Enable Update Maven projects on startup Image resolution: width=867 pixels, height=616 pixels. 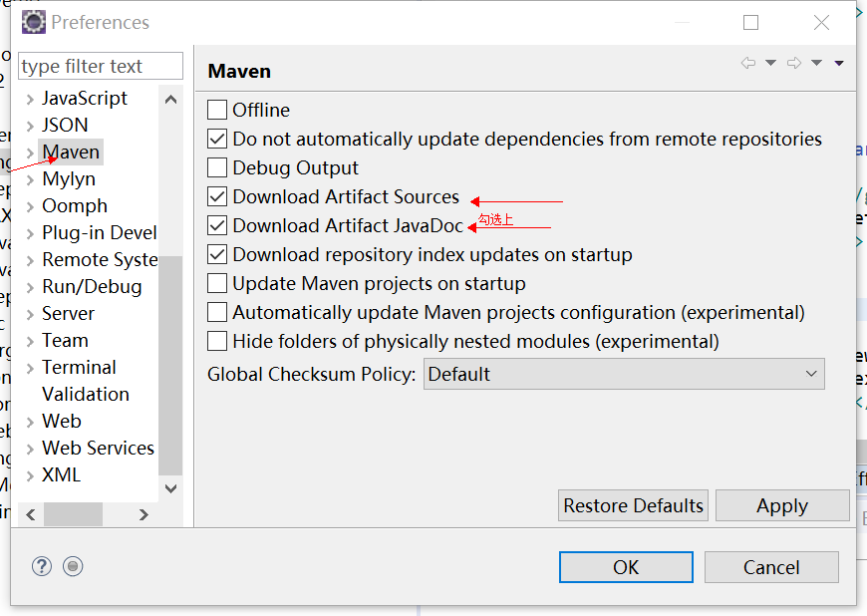click(217, 283)
